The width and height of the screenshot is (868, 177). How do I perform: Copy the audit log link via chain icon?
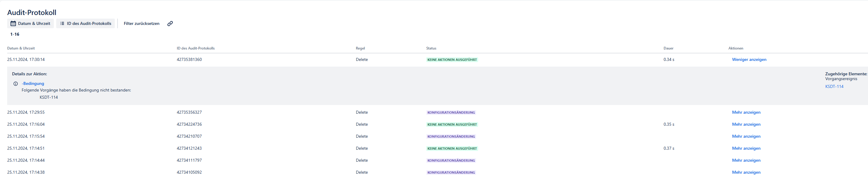coord(170,24)
